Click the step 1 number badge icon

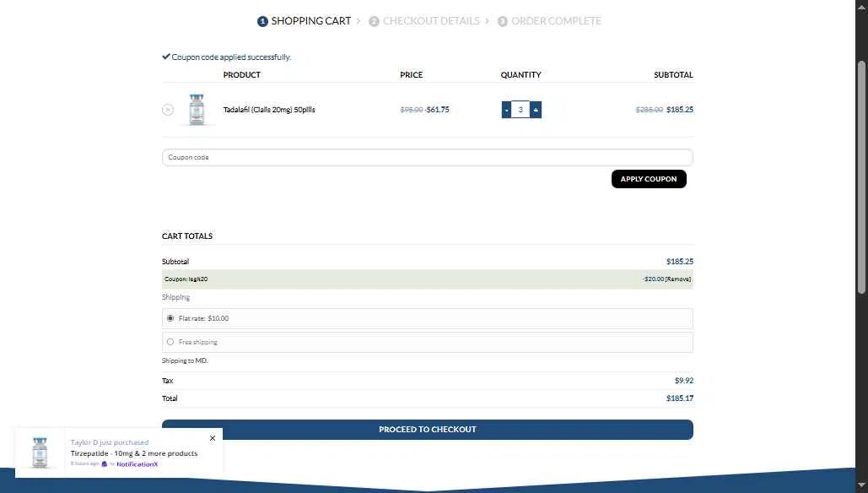click(262, 22)
